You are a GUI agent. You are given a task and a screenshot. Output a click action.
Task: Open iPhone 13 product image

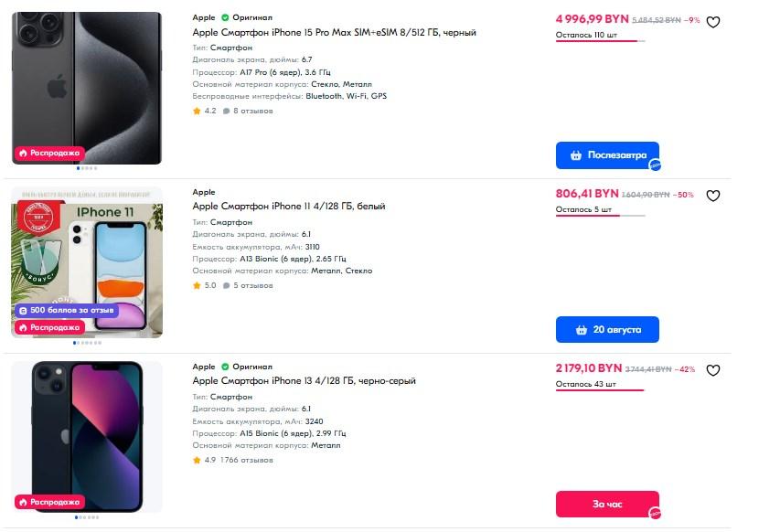pos(87,434)
